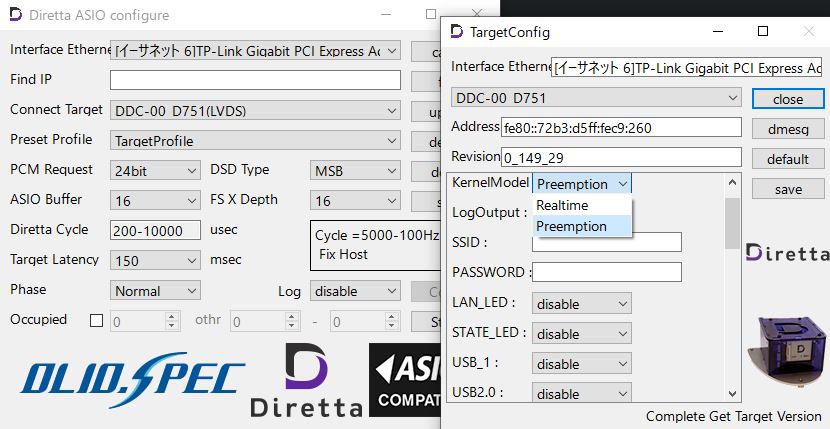Click the Revision field 0_149_29
This screenshot has height=429, width=830.
pos(621,157)
